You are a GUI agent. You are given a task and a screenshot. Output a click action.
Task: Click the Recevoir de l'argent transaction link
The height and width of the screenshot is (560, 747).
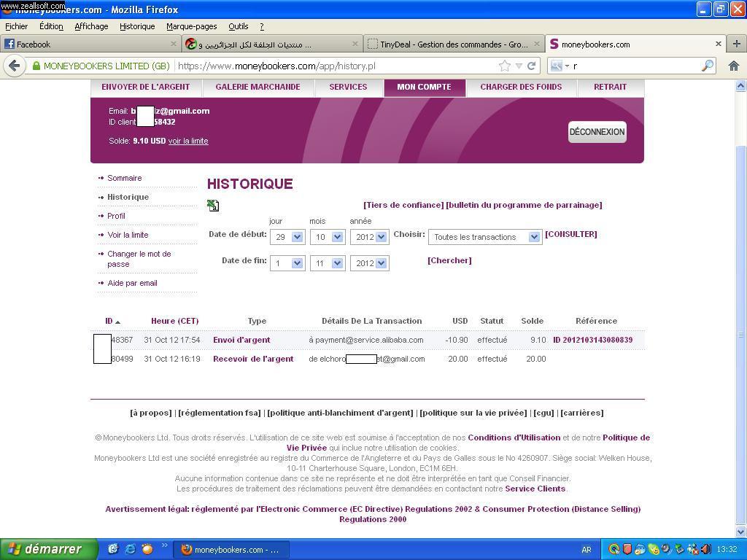[253, 359]
